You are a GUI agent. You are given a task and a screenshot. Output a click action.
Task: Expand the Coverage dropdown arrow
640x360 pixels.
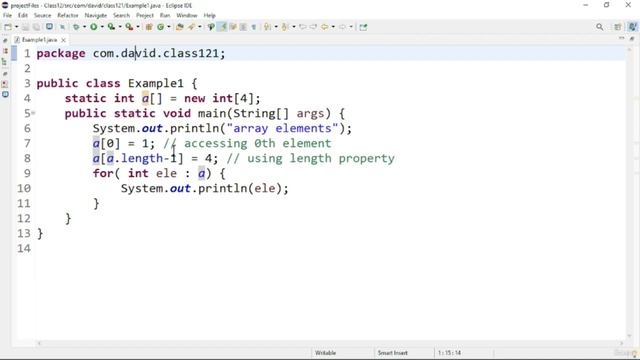pos(120,27)
